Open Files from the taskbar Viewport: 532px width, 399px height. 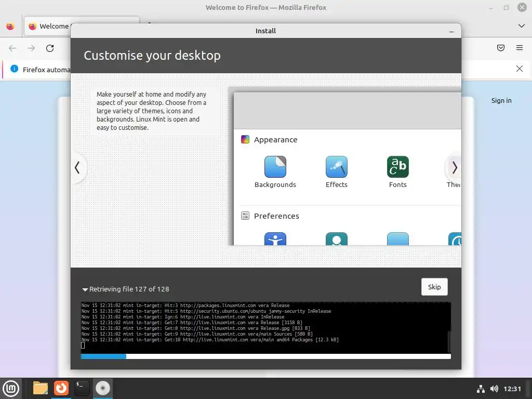[x=41, y=388]
